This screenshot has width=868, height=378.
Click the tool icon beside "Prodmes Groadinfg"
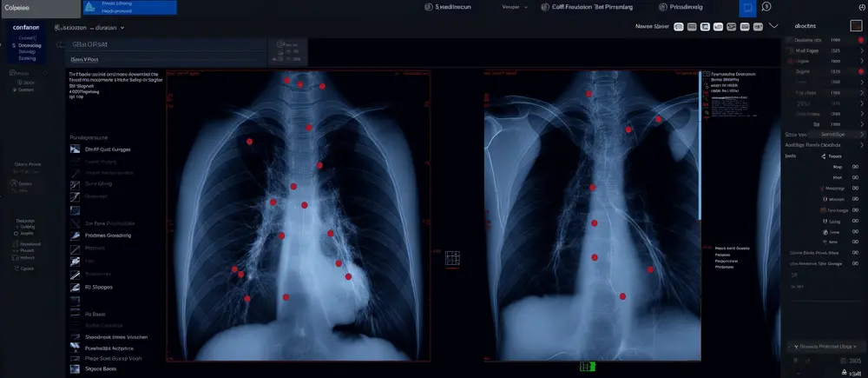tap(76, 235)
